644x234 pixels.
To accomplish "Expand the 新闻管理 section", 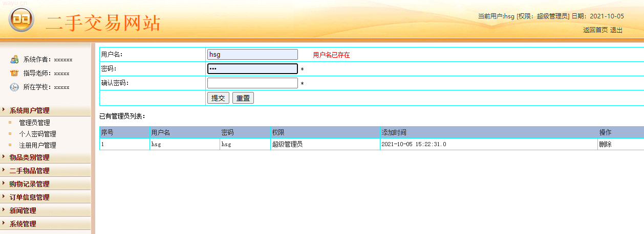I will [23, 210].
